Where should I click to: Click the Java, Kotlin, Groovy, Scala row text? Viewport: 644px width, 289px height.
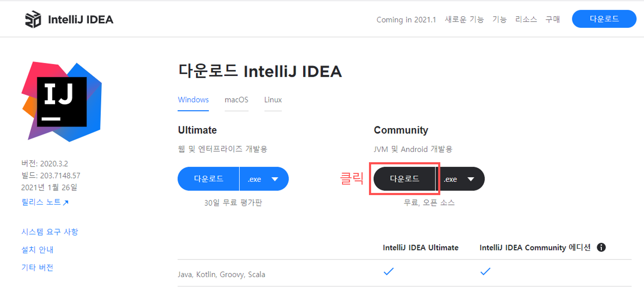coord(221,274)
